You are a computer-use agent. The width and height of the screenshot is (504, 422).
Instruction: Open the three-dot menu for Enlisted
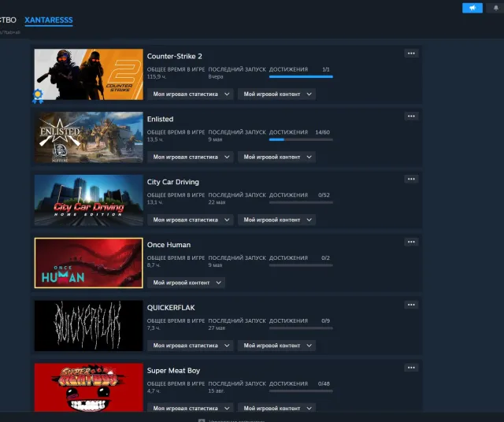tap(411, 117)
